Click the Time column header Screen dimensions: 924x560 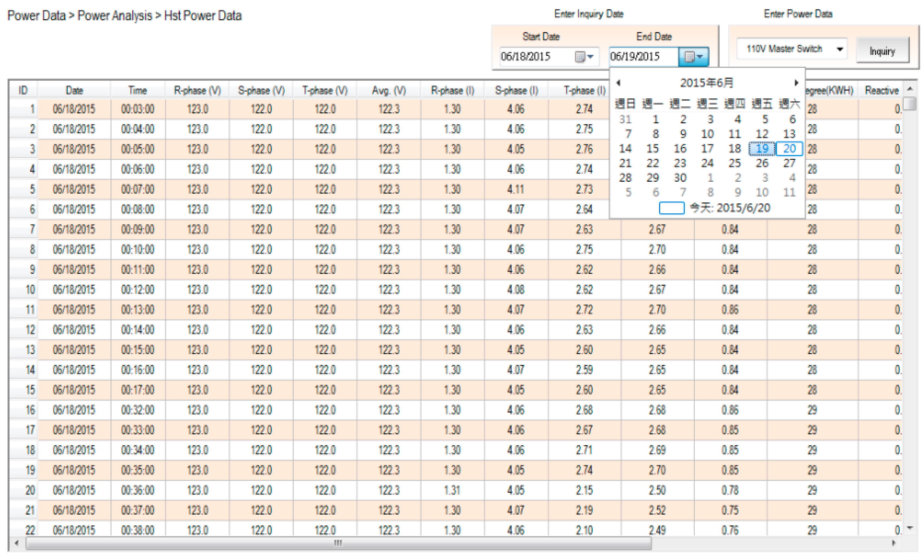click(137, 90)
